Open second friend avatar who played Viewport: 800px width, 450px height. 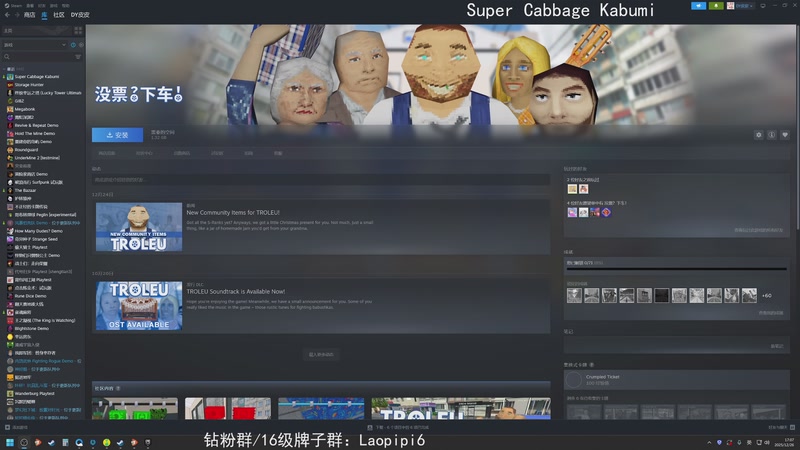pyautogui.click(x=584, y=189)
